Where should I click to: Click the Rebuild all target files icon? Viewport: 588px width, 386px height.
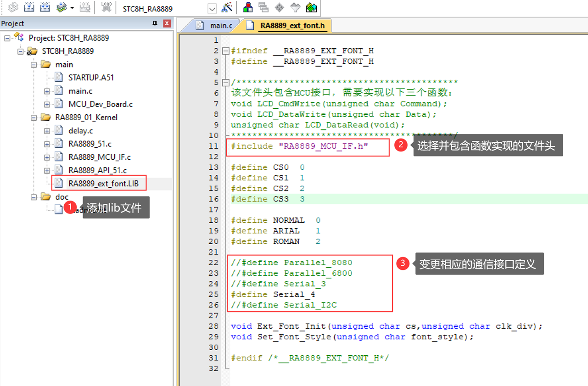click(45, 7)
